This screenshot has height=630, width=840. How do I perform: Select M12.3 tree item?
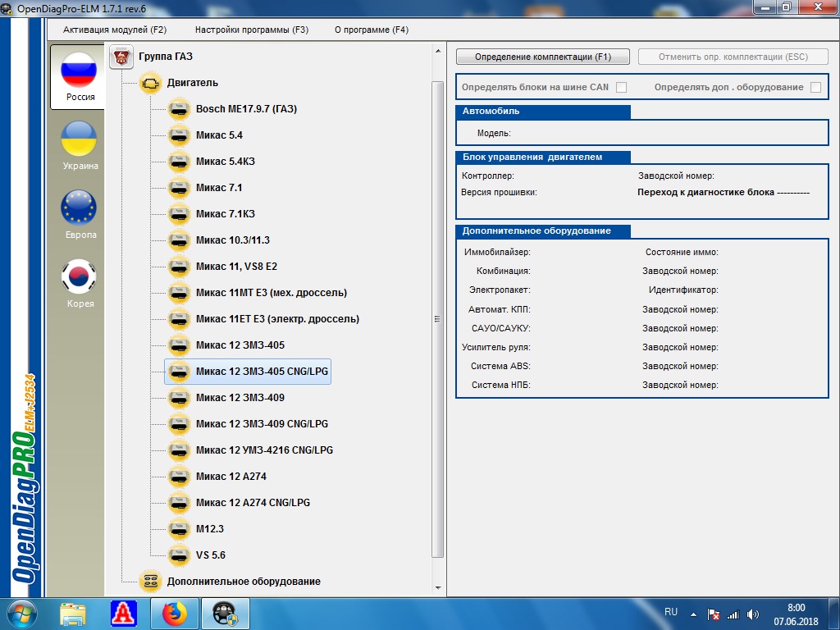click(210, 529)
